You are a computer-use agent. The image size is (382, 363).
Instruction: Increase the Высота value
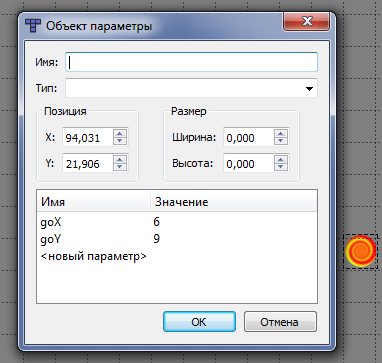(281, 159)
